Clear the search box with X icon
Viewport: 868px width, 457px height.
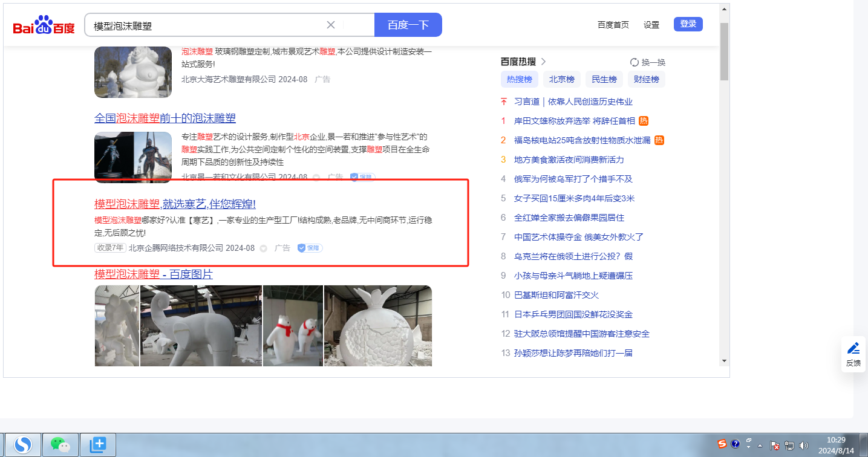[x=331, y=25]
